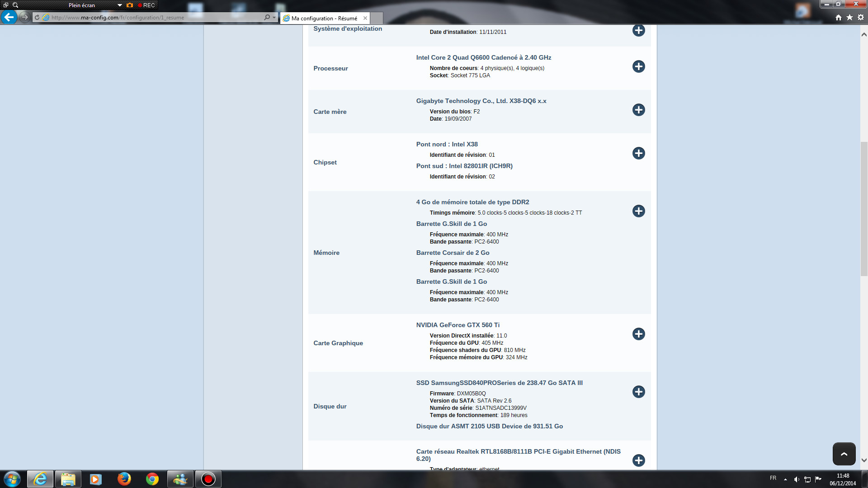Viewport: 868px width, 488px height.
Task: Open the 'Plein écran' capture mode dropdown
Action: coord(119,5)
